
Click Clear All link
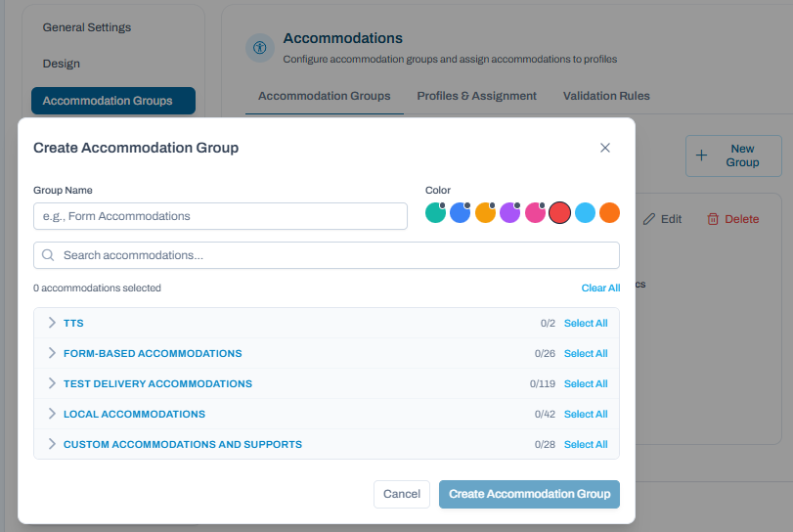pyautogui.click(x=600, y=288)
